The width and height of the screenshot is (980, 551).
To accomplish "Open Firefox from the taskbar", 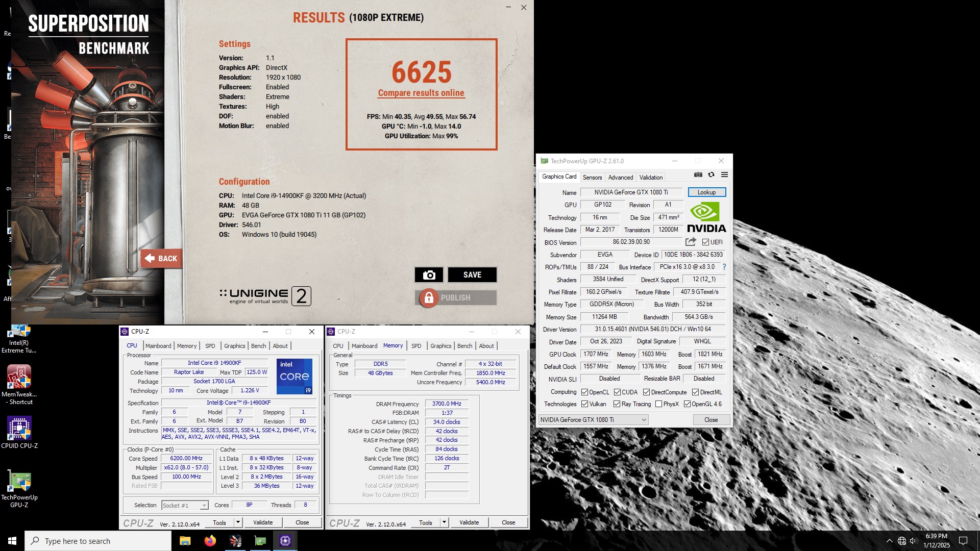I will (x=210, y=541).
